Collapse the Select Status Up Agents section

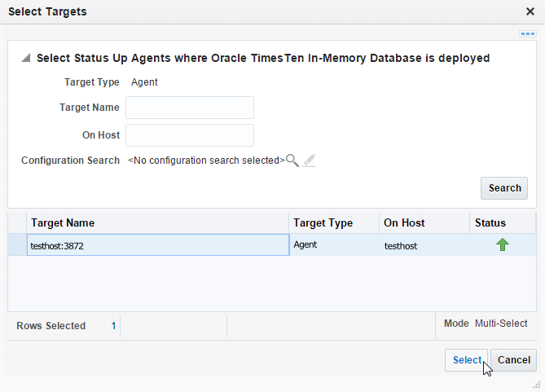click(x=26, y=59)
